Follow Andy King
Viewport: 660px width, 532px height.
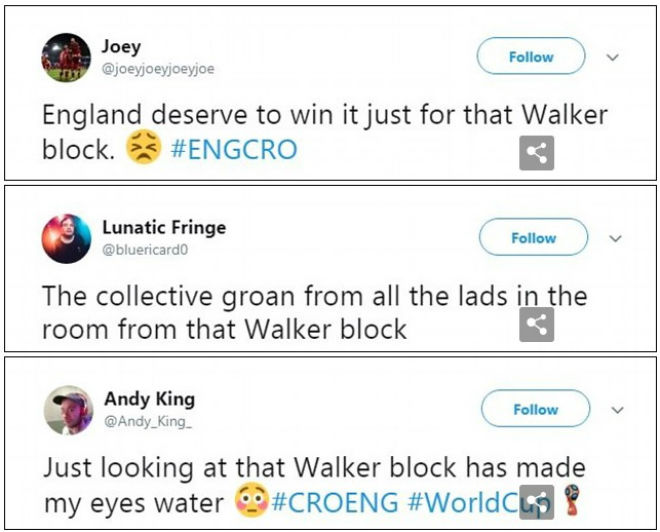(x=535, y=408)
